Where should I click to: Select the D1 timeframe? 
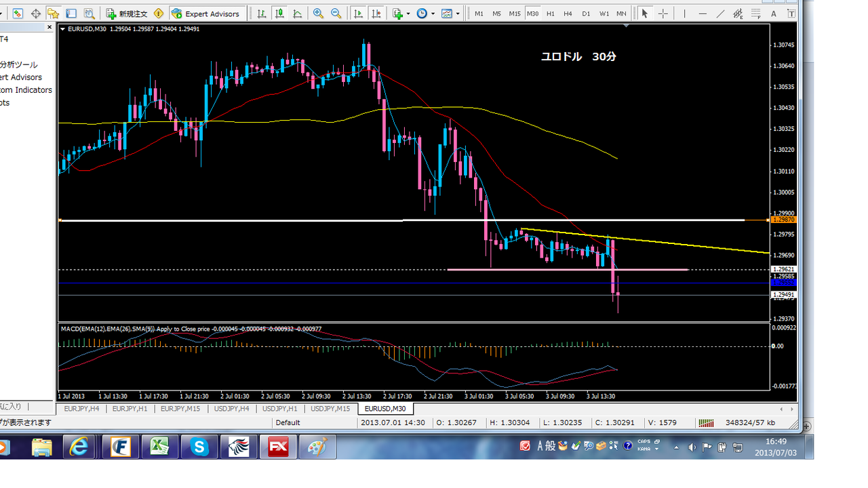(x=586, y=14)
